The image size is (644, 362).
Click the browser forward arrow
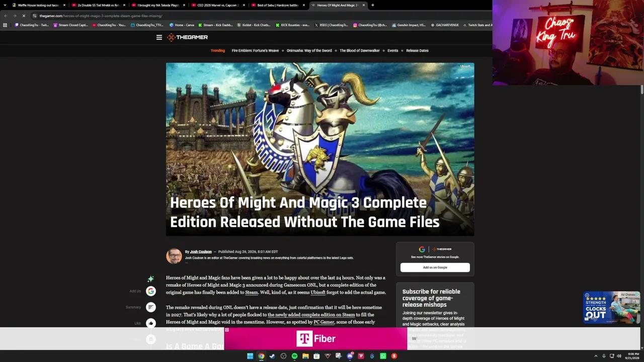[15, 16]
